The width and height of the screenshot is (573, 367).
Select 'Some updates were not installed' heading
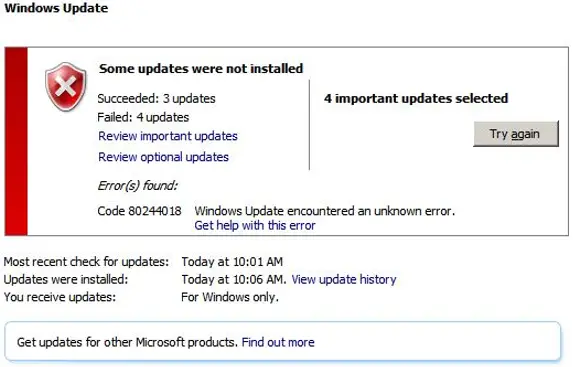pos(201,68)
